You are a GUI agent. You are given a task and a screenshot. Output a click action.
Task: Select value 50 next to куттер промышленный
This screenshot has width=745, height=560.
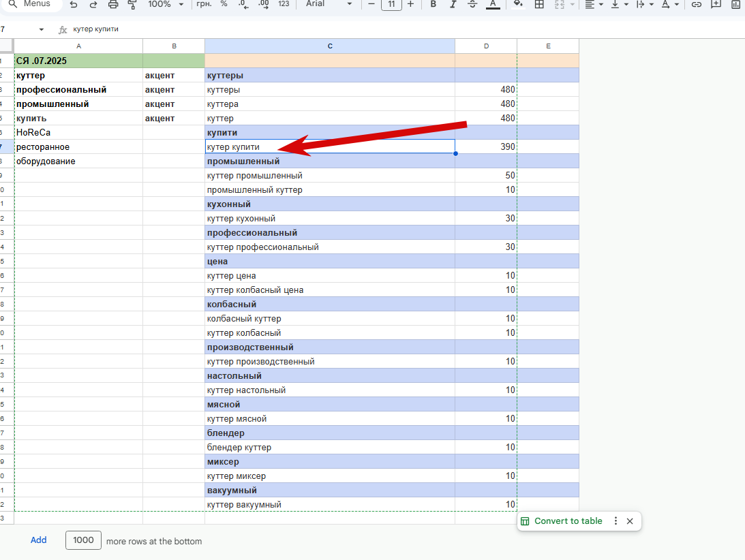point(486,176)
